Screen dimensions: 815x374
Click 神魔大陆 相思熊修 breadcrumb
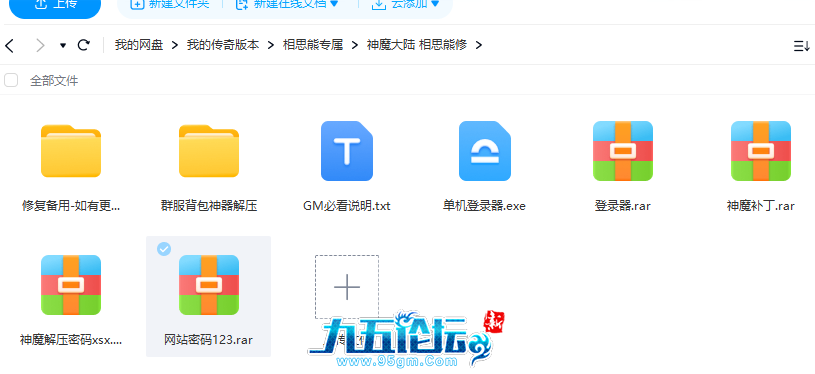(x=417, y=45)
